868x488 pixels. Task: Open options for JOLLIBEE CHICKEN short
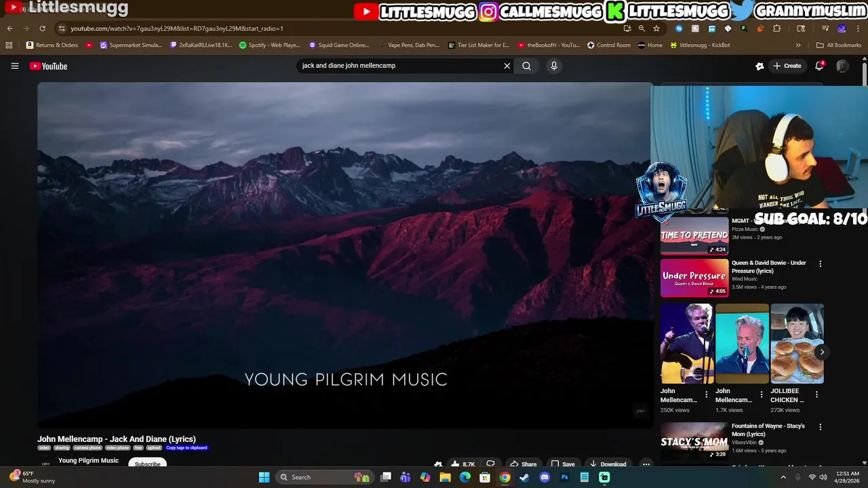point(816,394)
